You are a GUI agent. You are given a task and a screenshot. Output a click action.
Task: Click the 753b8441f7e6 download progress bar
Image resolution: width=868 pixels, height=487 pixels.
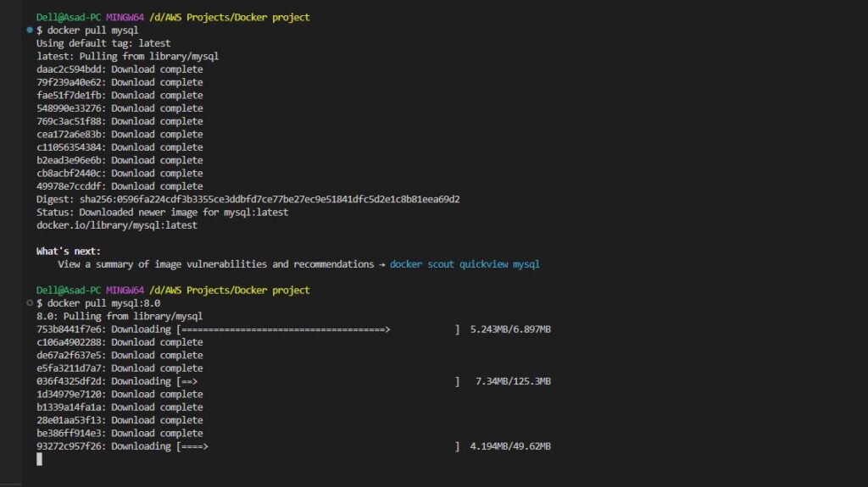coord(319,329)
